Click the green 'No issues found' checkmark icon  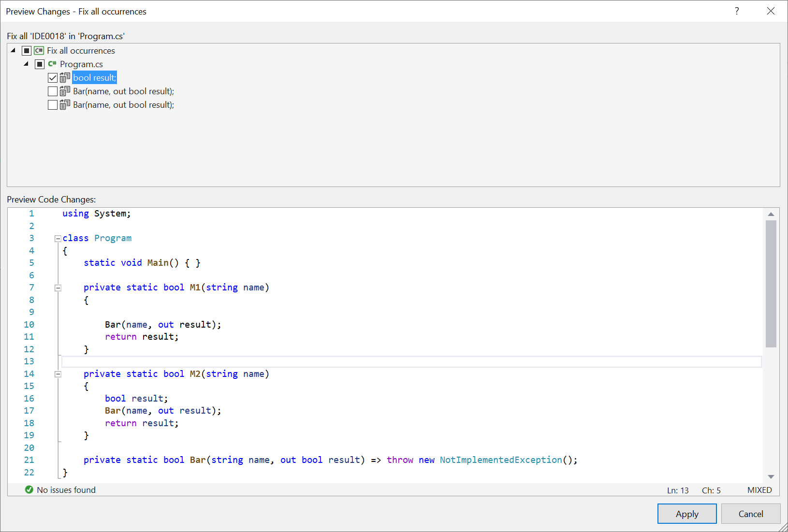(x=29, y=489)
